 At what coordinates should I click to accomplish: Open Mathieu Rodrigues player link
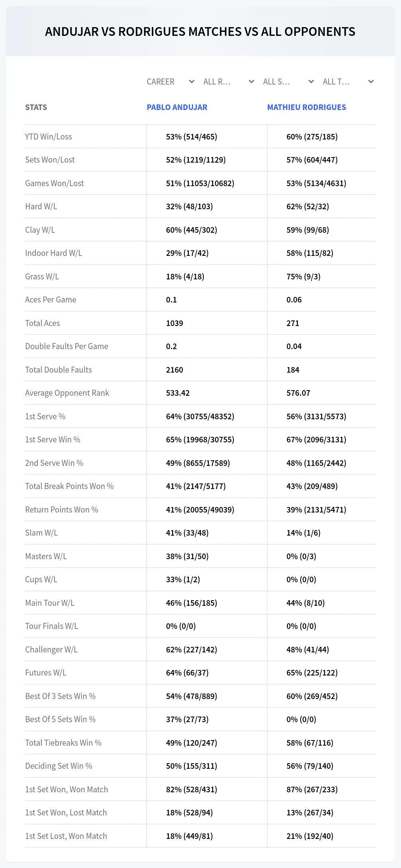(x=307, y=107)
